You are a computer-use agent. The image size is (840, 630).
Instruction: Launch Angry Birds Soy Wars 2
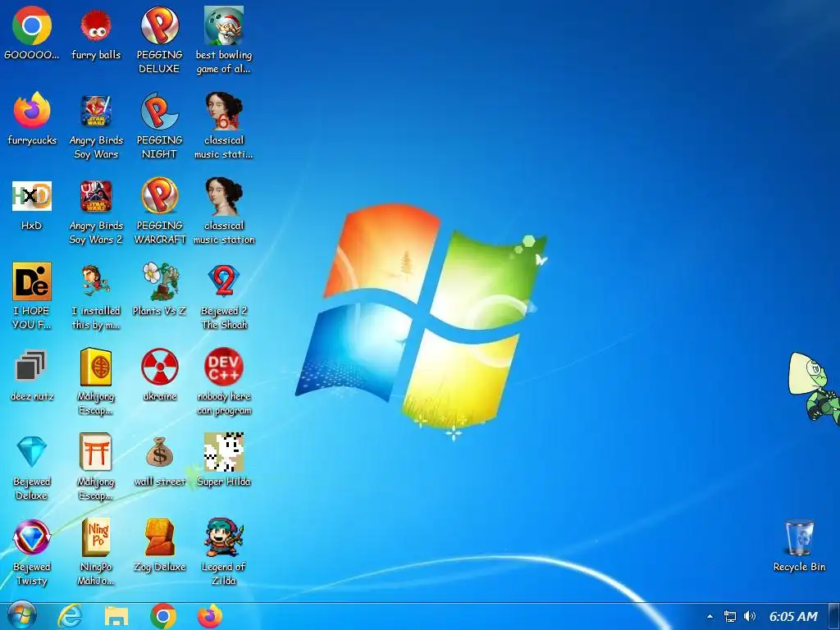(x=96, y=196)
